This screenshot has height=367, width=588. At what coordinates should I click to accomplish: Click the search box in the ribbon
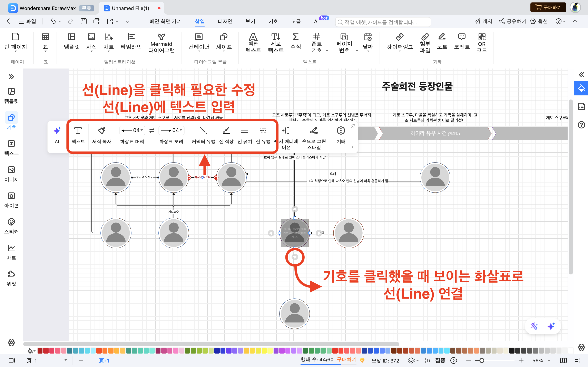click(x=383, y=22)
